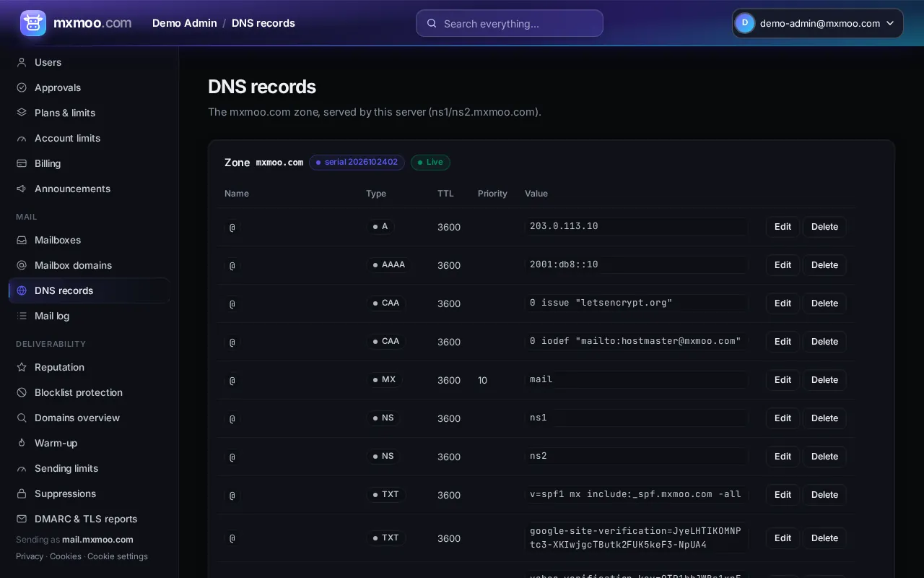Delete the CAA iodef hostmaster record
This screenshot has height=578, width=924.
click(x=824, y=342)
